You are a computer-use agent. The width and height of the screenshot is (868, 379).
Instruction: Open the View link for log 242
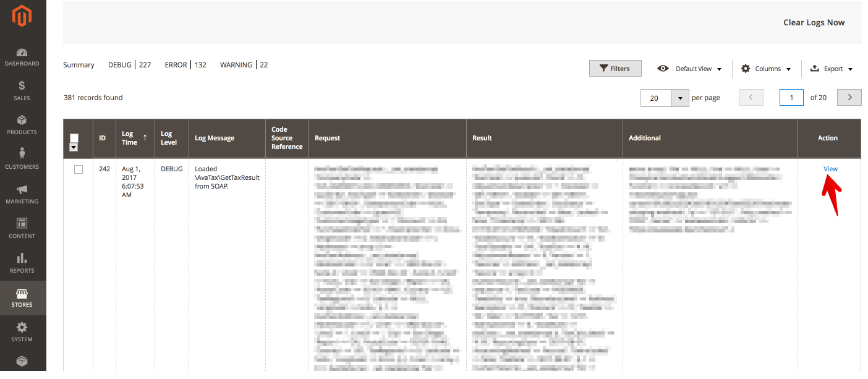(x=830, y=169)
